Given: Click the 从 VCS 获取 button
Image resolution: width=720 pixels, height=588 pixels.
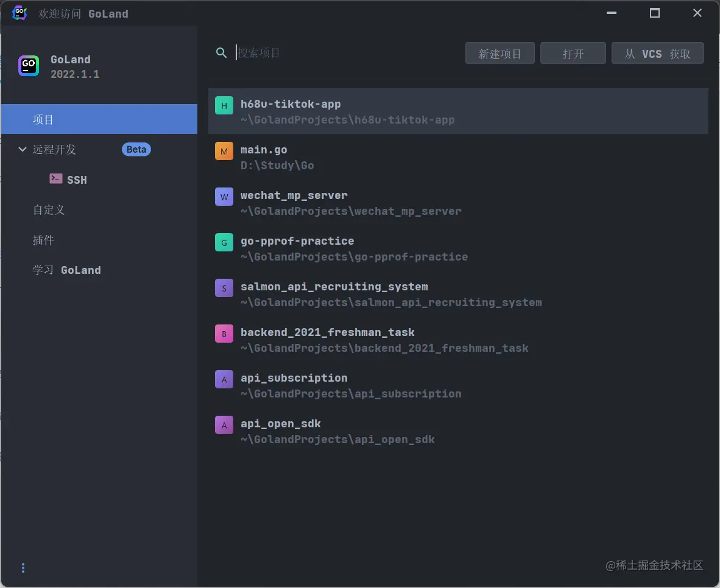Looking at the screenshot, I should click(657, 53).
